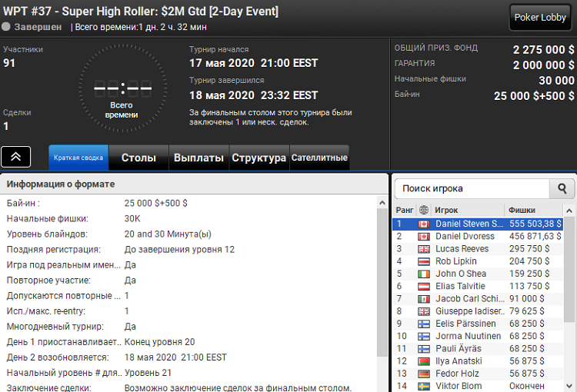
Task: Open the Столы tab
Action: pyautogui.click(x=138, y=158)
